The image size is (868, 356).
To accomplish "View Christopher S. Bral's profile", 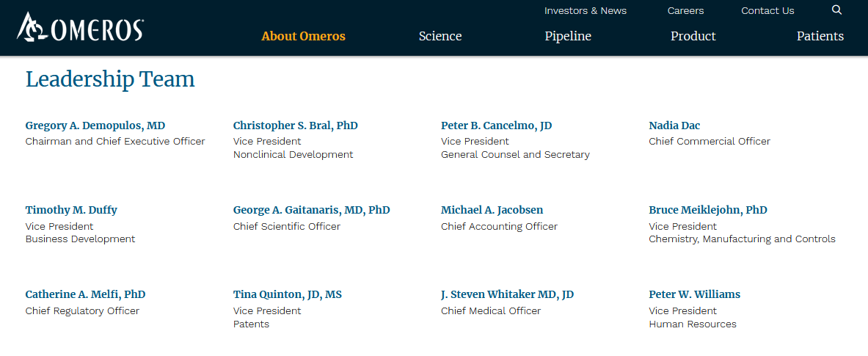I will coord(296,126).
